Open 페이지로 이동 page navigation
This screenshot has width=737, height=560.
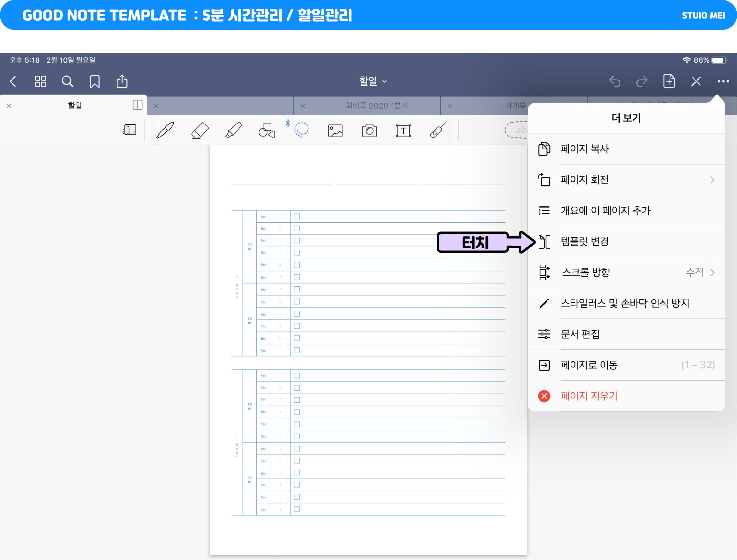(x=589, y=365)
